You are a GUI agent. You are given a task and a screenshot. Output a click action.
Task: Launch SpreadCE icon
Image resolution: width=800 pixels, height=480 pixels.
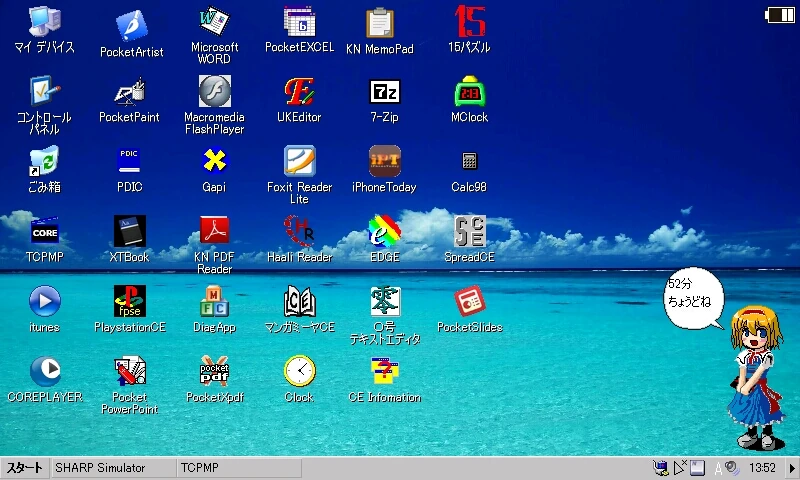pyautogui.click(x=469, y=231)
